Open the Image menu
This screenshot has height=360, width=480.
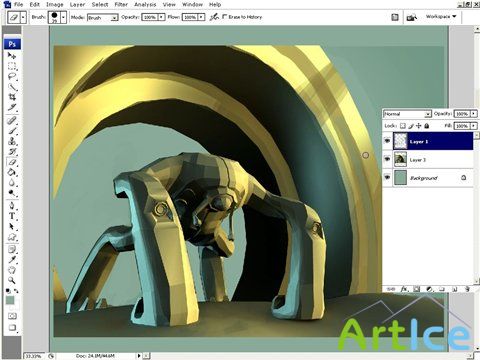click(x=55, y=5)
